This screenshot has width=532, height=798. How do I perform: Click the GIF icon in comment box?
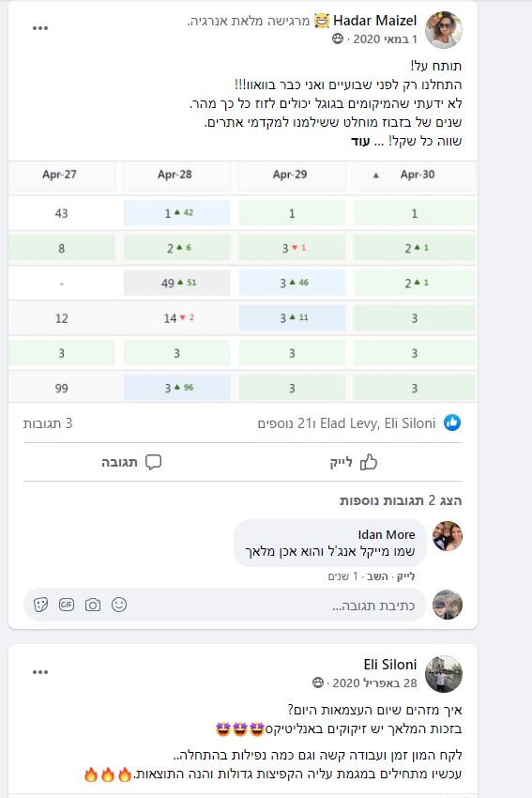[x=66, y=605]
